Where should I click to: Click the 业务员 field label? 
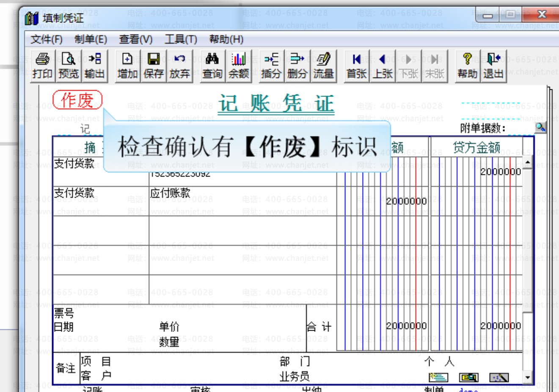[295, 376]
